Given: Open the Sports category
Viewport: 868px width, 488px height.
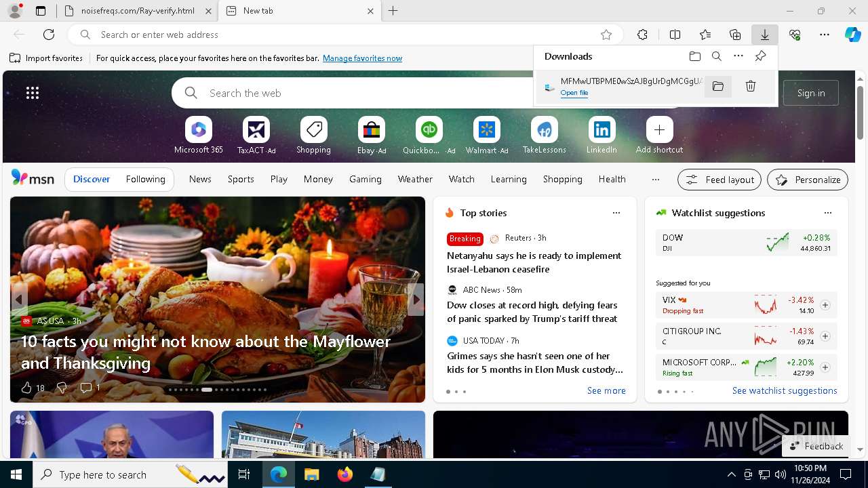Looking at the screenshot, I should pos(241,179).
